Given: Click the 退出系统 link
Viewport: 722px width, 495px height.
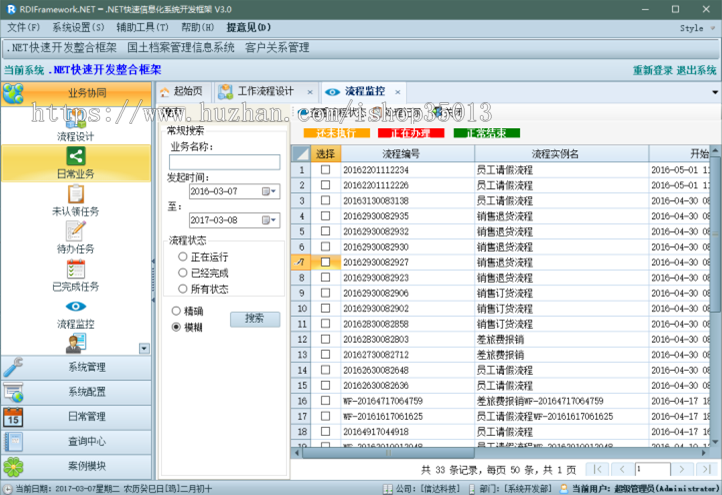Looking at the screenshot, I should pyautogui.click(x=696, y=70).
